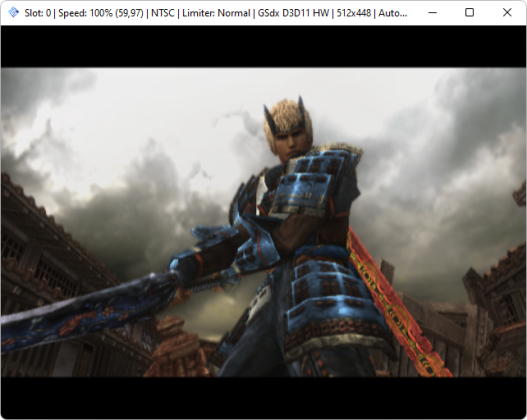Click the top black letterbox bar

[x=263, y=46]
